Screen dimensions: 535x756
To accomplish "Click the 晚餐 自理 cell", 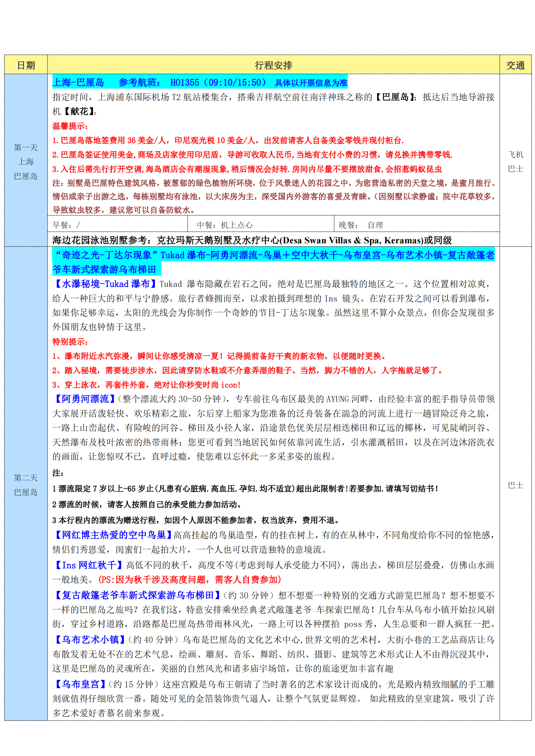I will click(361, 225).
